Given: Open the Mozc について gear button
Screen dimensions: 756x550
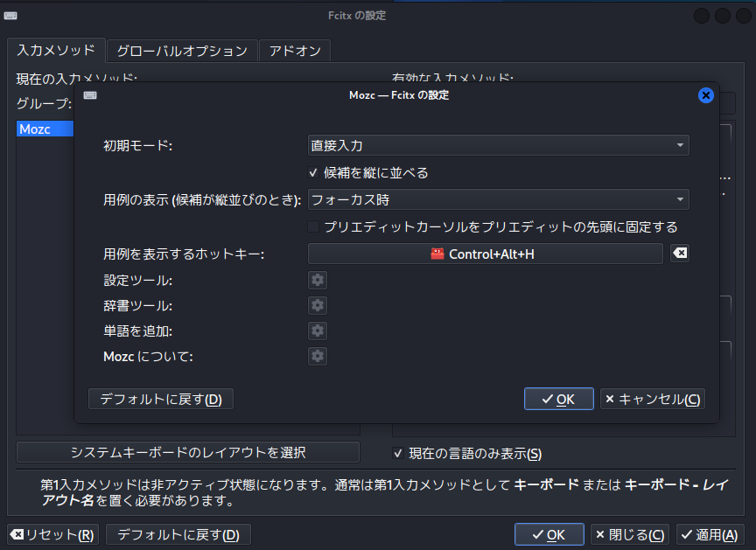Looking at the screenshot, I should pyautogui.click(x=318, y=357).
